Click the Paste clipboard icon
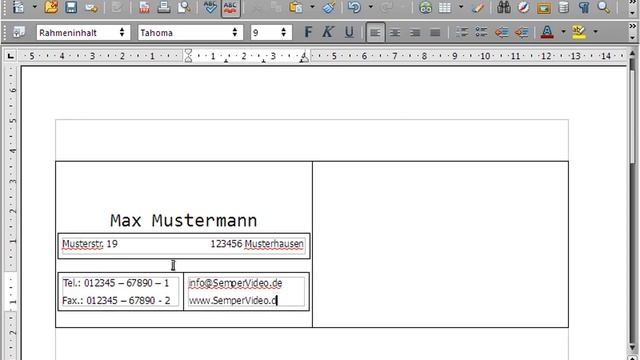The image size is (640, 360). point(295,7)
